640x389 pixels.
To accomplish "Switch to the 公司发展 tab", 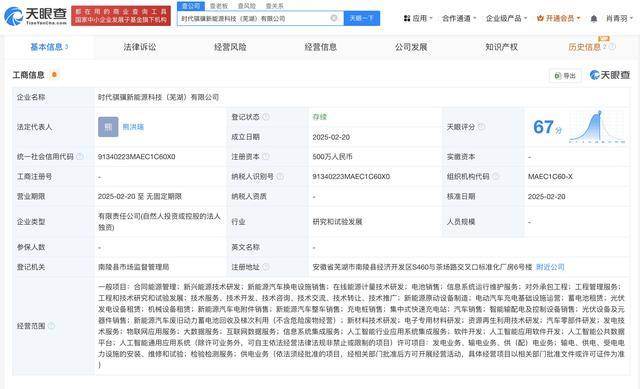I will coord(411,47).
